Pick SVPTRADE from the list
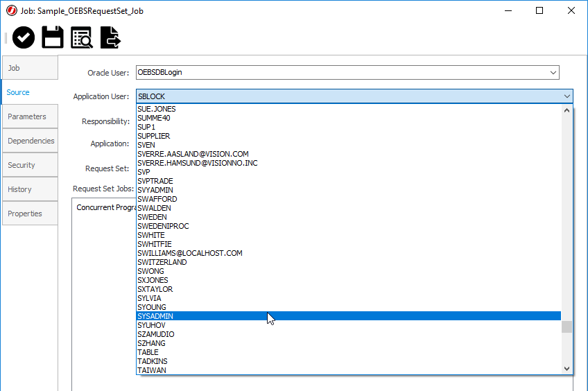 349,181
